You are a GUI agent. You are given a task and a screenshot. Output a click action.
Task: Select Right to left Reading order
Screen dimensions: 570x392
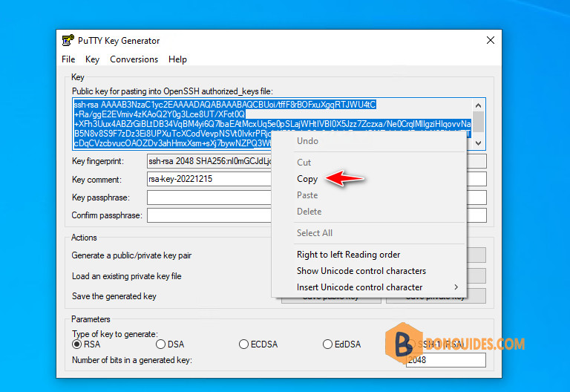[348, 255]
